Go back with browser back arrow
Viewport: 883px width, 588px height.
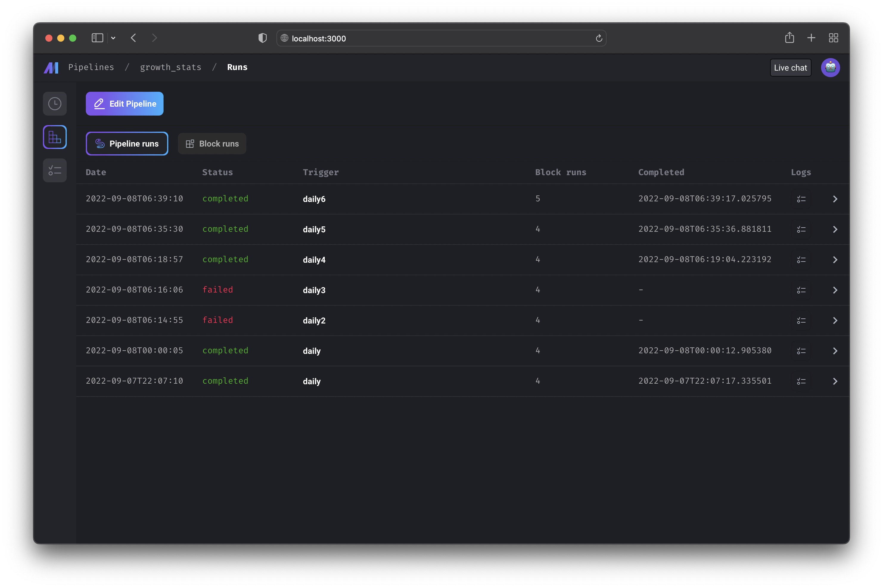tap(133, 38)
